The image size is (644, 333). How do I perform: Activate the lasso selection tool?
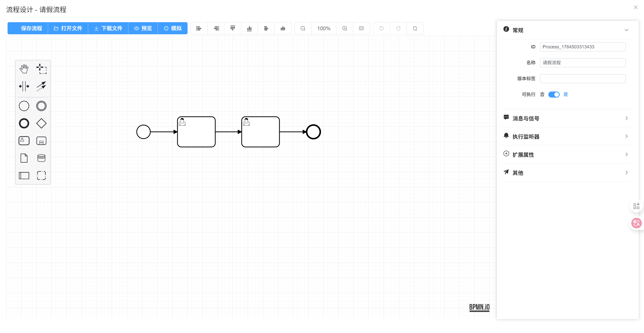(x=41, y=69)
